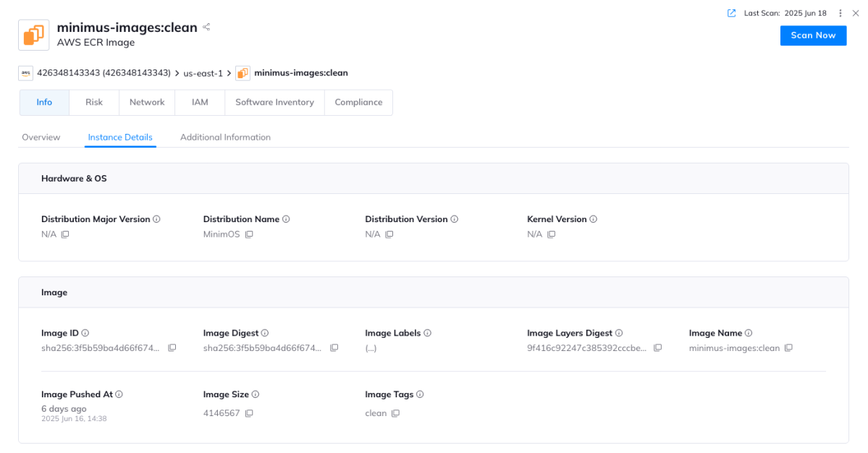Viewport: 868px width, 453px height.
Task: Show info tooltip for Image Pushed At
Action: [119, 394]
